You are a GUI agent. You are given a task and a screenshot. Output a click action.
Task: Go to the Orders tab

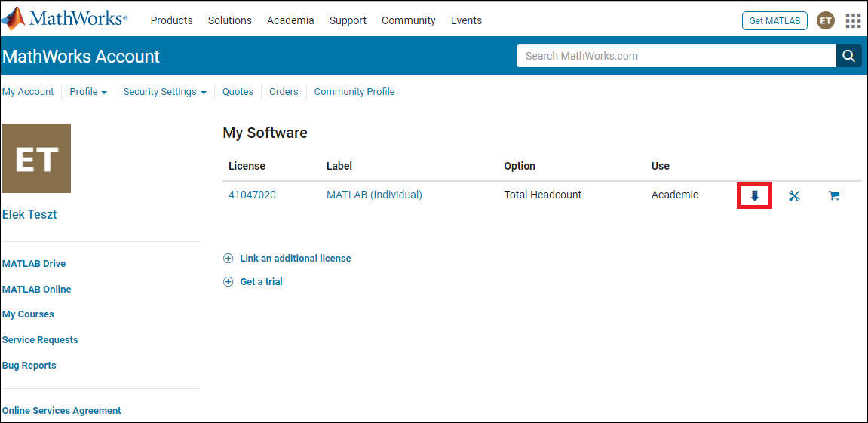(x=284, y=92)
